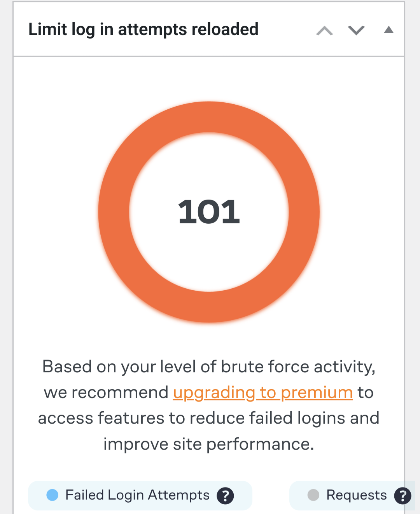Click the Limit log in attempts reloaded title

pyautogui.click(x=143, y=30)
